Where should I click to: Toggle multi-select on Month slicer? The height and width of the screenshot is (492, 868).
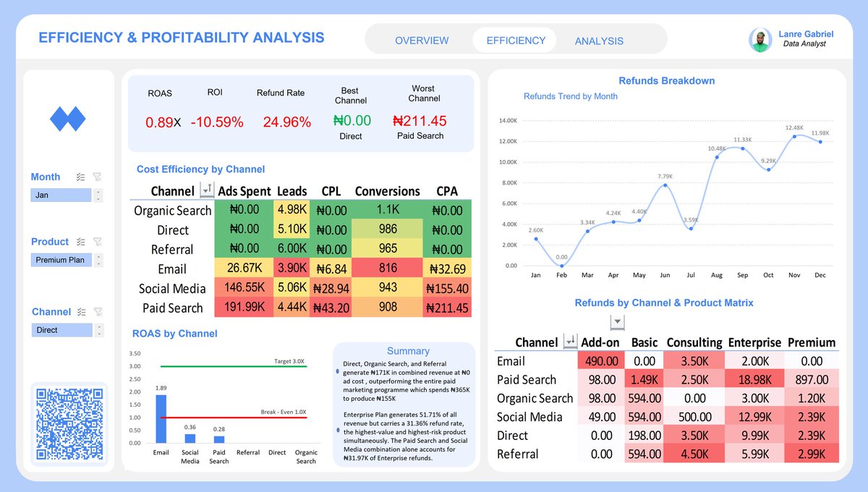(80, 177)
